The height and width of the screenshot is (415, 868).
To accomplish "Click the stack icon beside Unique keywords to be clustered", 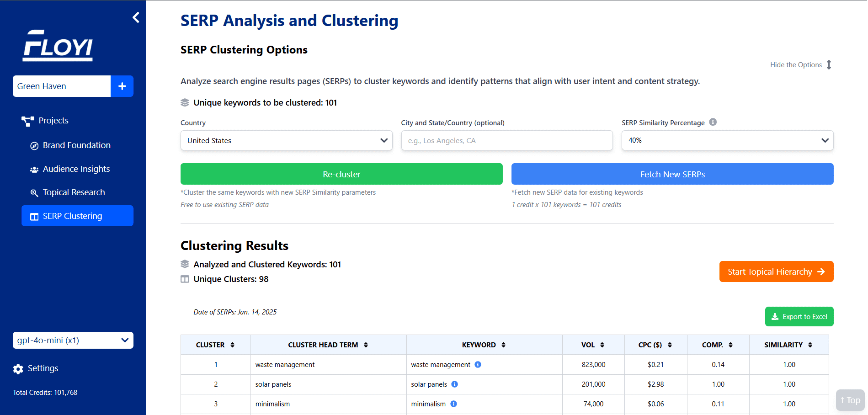I will (x=185, y=102).
